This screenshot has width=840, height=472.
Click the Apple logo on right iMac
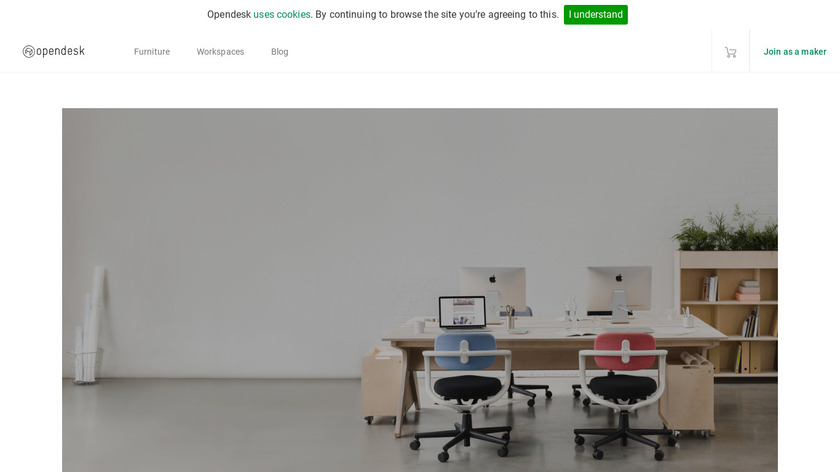point(619,278)
